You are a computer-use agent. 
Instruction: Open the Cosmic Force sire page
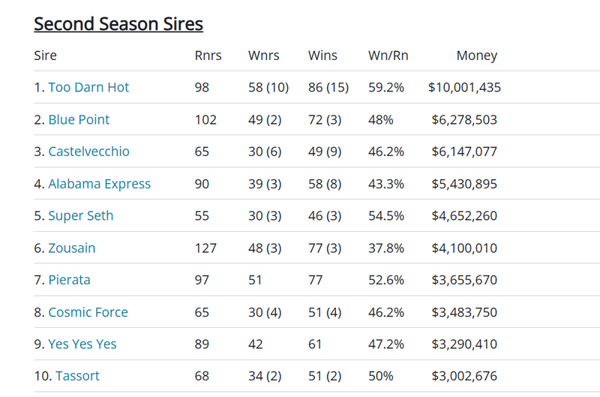(x=88, y=312)
